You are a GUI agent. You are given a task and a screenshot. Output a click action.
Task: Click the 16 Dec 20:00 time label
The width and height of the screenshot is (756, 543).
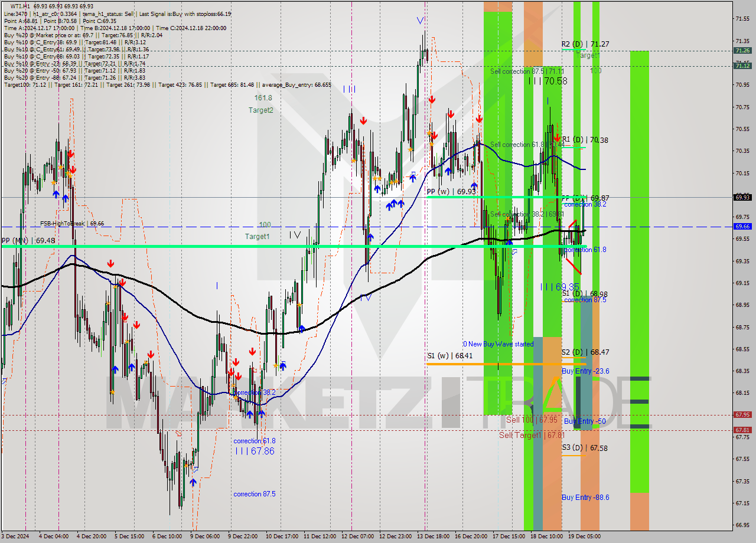click(471, 537)
